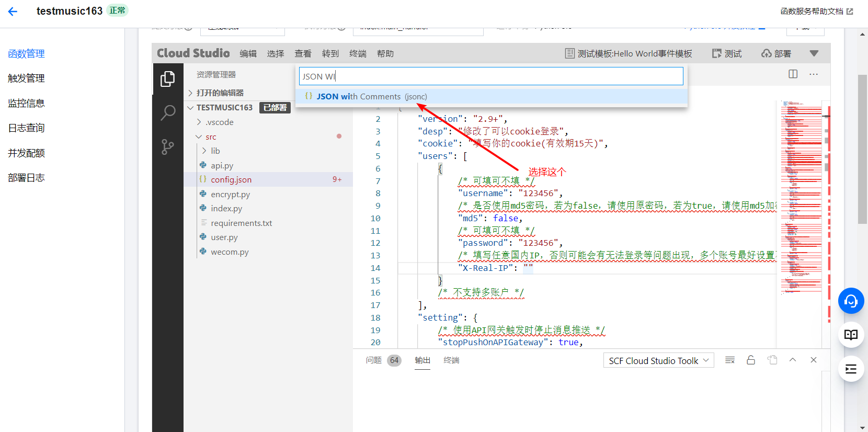
Task: Click the "X-Real-IP" line in editor
Action: click(495, 268)
